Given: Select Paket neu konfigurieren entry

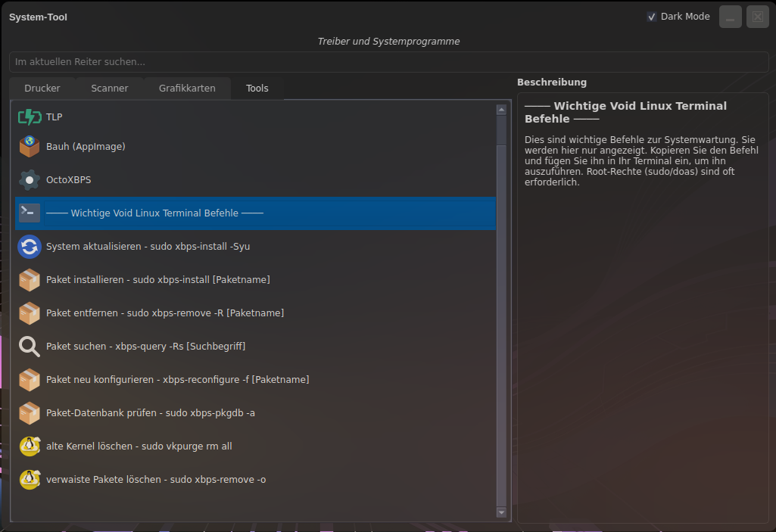Looking at the screenshot, I should click(177, 379).
